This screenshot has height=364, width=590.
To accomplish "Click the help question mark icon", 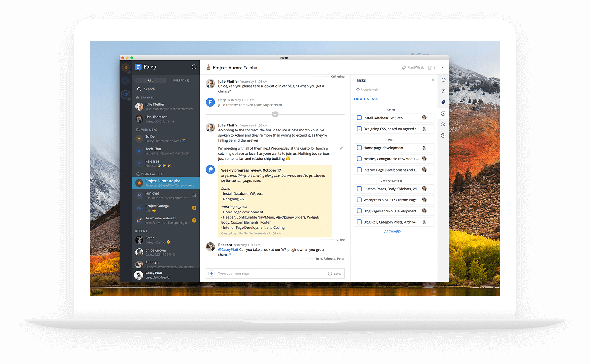I will point(443,136).
